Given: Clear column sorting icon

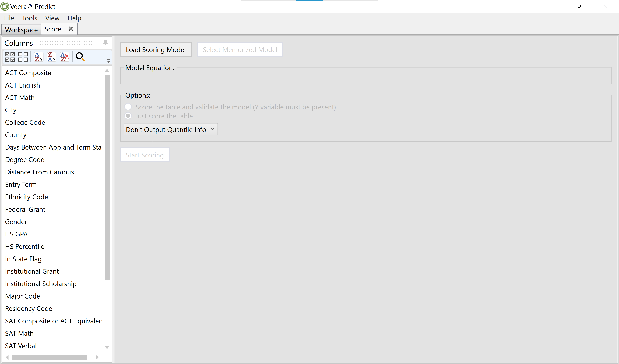Looking at the screenshot, I should [x=65, y=57].
